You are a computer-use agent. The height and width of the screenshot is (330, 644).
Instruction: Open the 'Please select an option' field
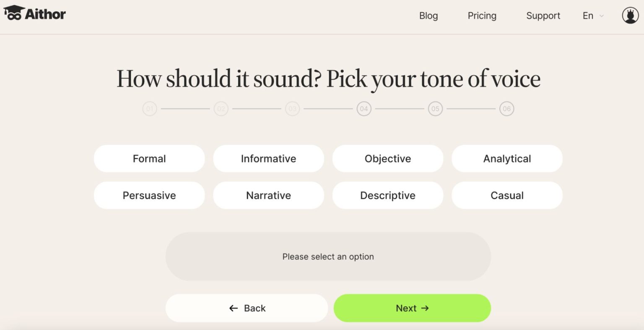click(x=328, y=256)
